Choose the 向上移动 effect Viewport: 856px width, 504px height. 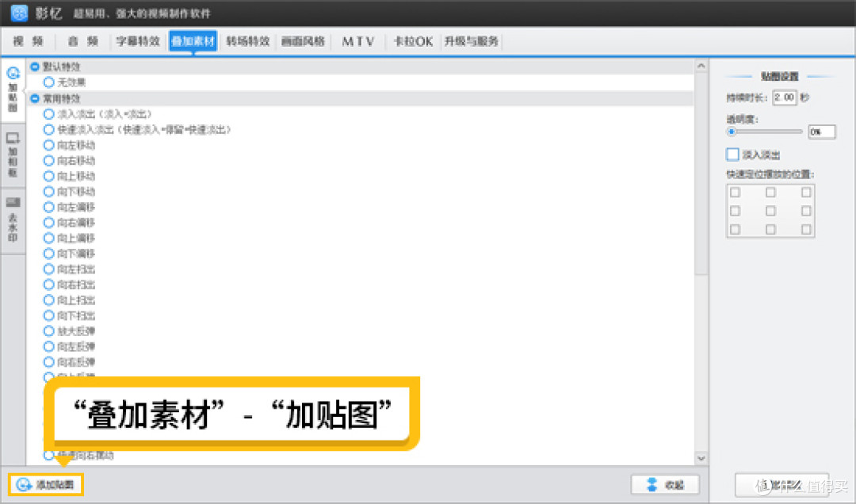click(48, 176)
